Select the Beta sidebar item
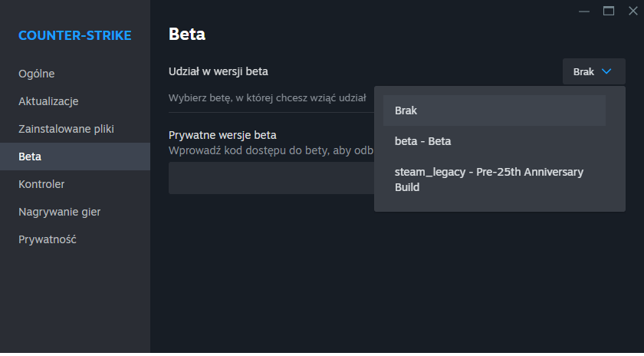 pyautogui.click(x=30, y=157)
